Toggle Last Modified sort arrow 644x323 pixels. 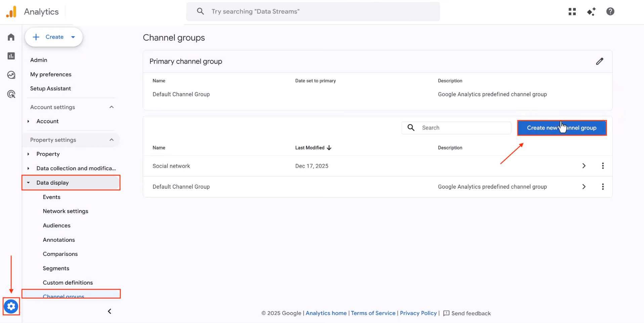[329, 148]
